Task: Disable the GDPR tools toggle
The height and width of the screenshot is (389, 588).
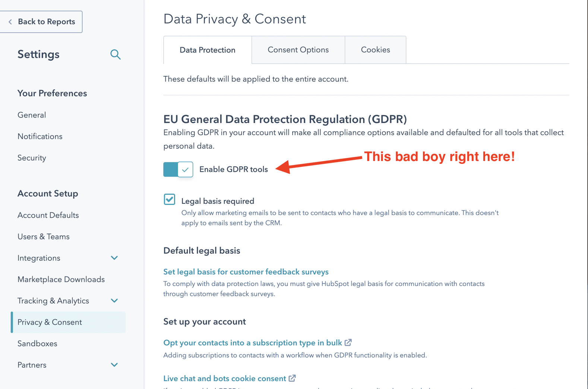Action: pyautogui.click(x=178, y=169)
